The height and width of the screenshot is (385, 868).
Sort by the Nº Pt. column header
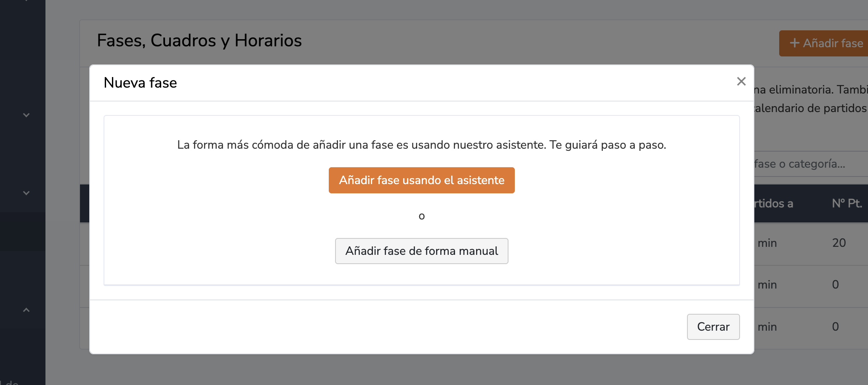tap(847, 203)
